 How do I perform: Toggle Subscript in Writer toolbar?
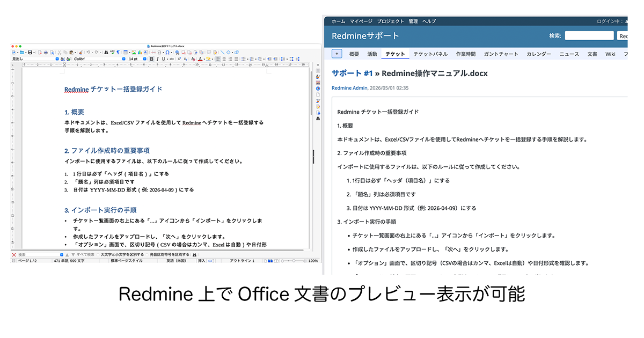(185, 59)
